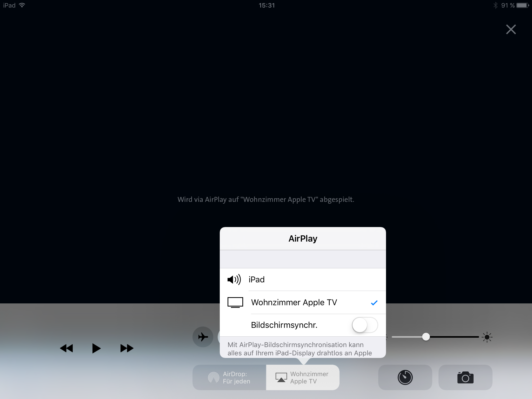Toggle airplane mode in Control Center

coord(203,337)
